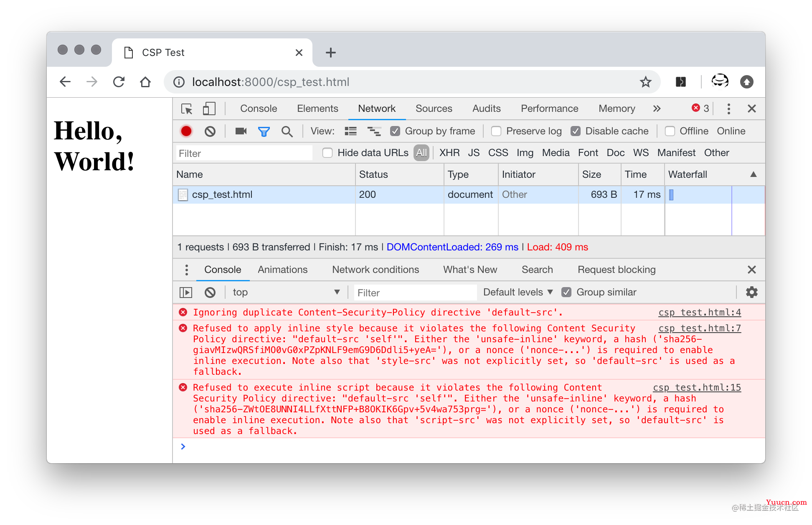Click the browser update arrow icon
Viewport: 812px width, 525px height.
tap(747, 82)
